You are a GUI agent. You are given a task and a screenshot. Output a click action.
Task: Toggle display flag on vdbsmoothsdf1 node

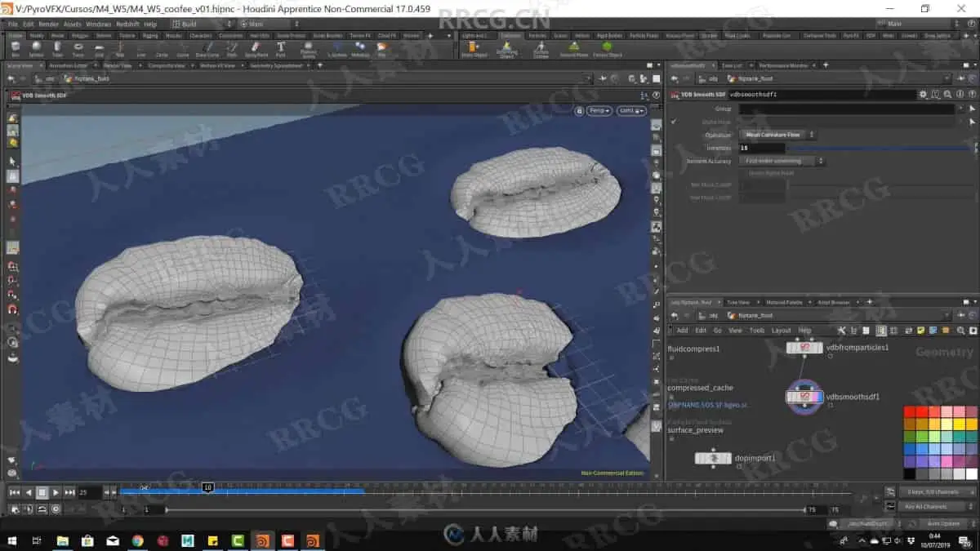coord(819,397)
